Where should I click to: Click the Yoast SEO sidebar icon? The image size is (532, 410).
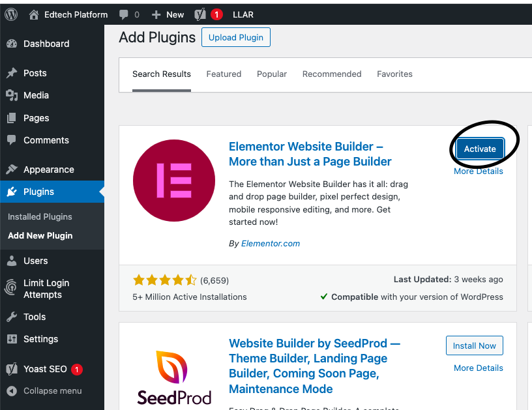pyautogui.click(x=12, y=369)
